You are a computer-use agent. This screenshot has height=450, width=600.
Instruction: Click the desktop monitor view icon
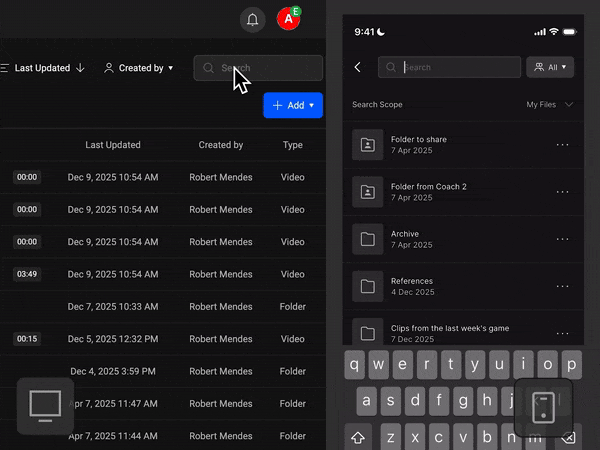coord(45,405)
